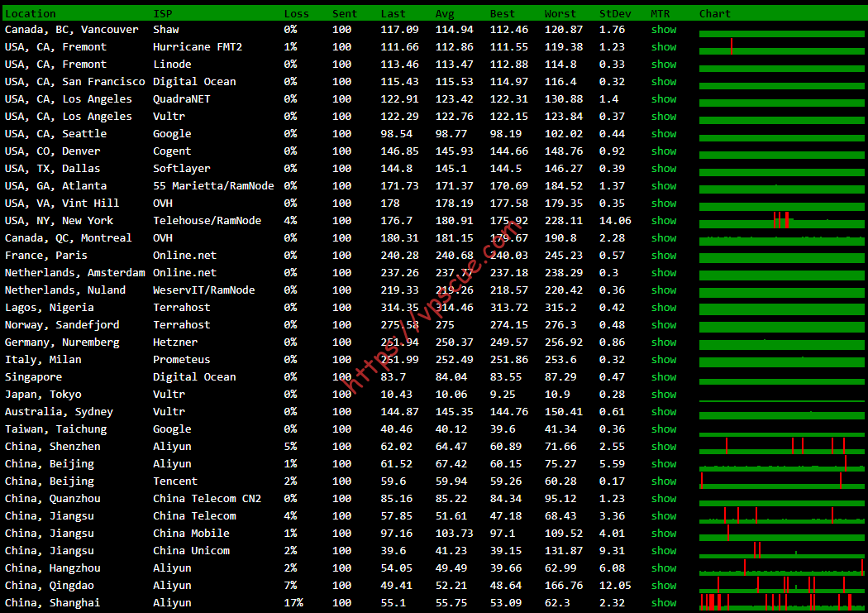Show MTR for Amsterdam Online.net row

click(664, 272)
